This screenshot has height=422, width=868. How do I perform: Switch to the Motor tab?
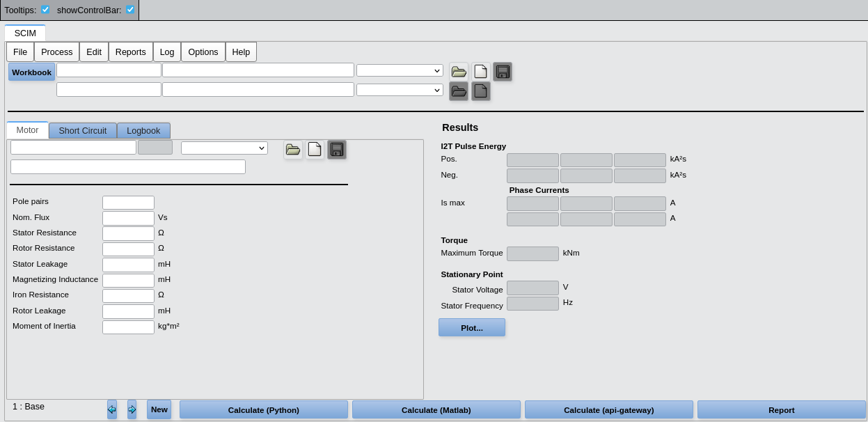pos(28,130)
